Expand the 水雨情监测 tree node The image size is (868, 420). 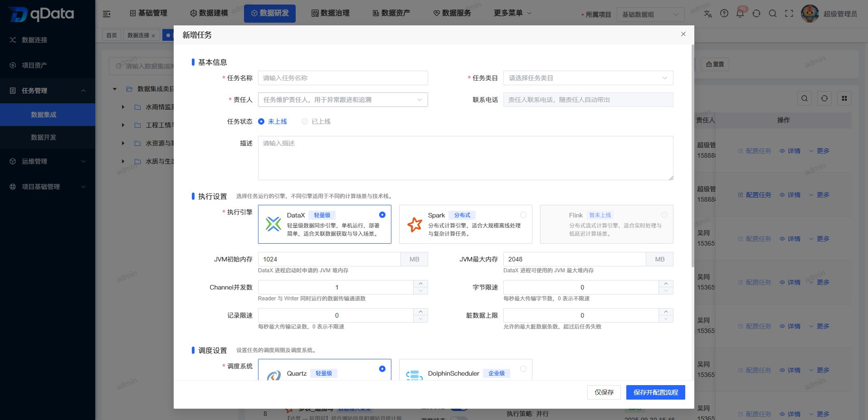click(x=123, y=107)
